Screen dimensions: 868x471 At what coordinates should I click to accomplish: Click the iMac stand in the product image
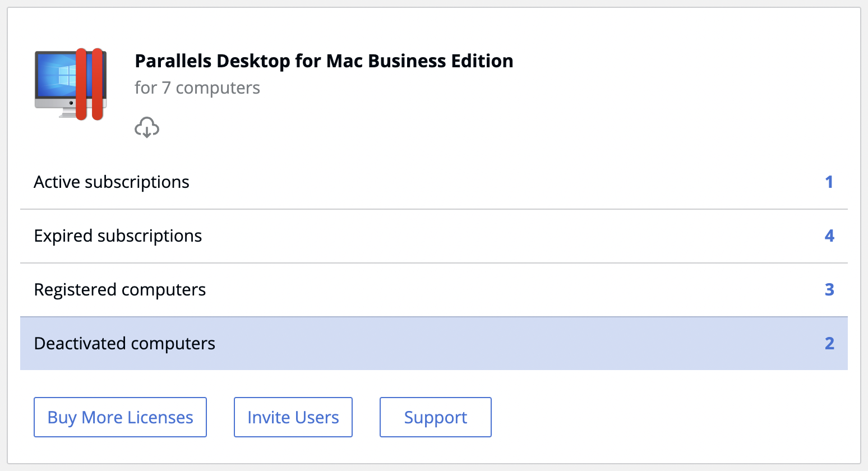coord(68,114)
